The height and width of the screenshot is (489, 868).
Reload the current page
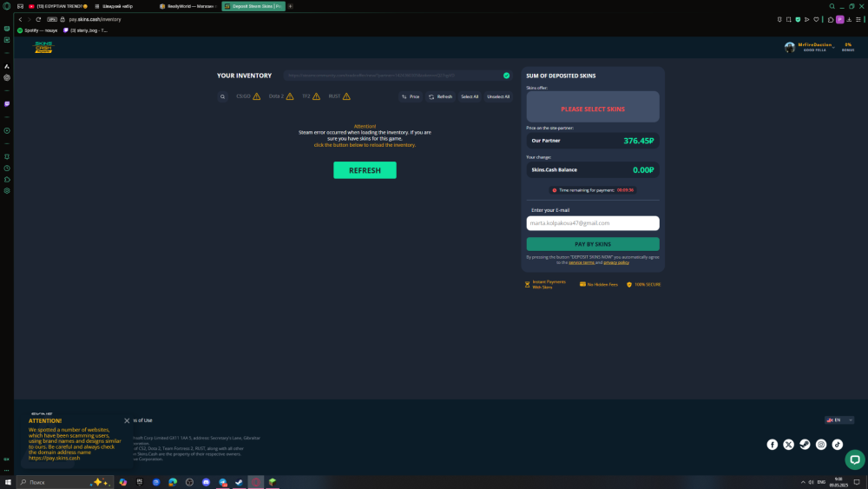(38, 19)
